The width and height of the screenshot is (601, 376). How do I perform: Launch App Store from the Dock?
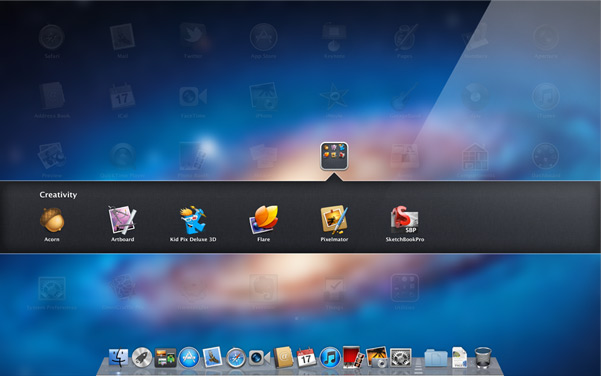click(x=189, y=358)
